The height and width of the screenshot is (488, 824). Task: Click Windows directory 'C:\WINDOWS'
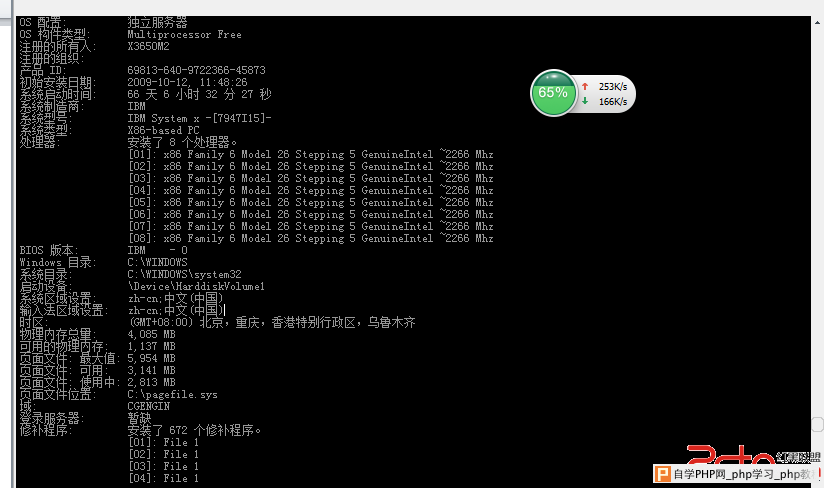pyautogui.click(x=157, y=263)
